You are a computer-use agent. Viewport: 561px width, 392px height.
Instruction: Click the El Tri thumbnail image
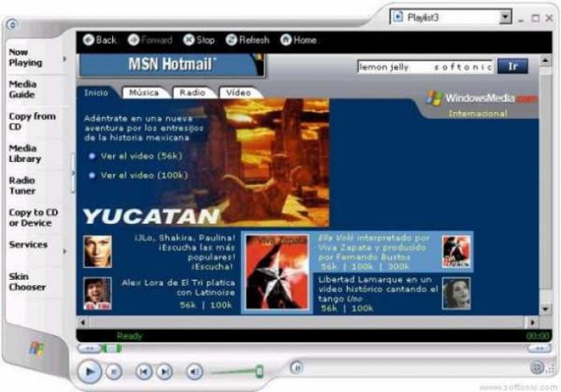pos(97,294)
